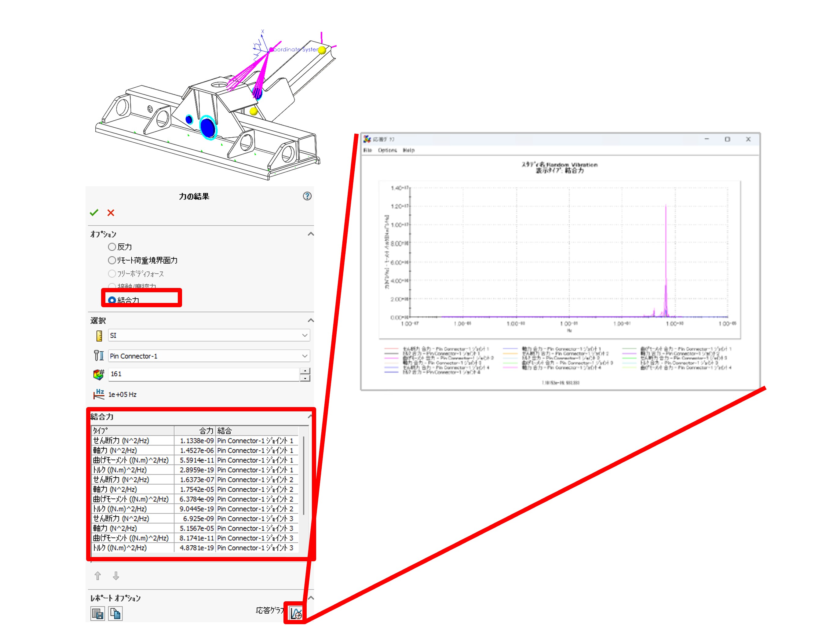This screenshot has height=630, width=840.
Task: Click the response graph (応答グラフ) icon
Action: (x=295, y=613)
